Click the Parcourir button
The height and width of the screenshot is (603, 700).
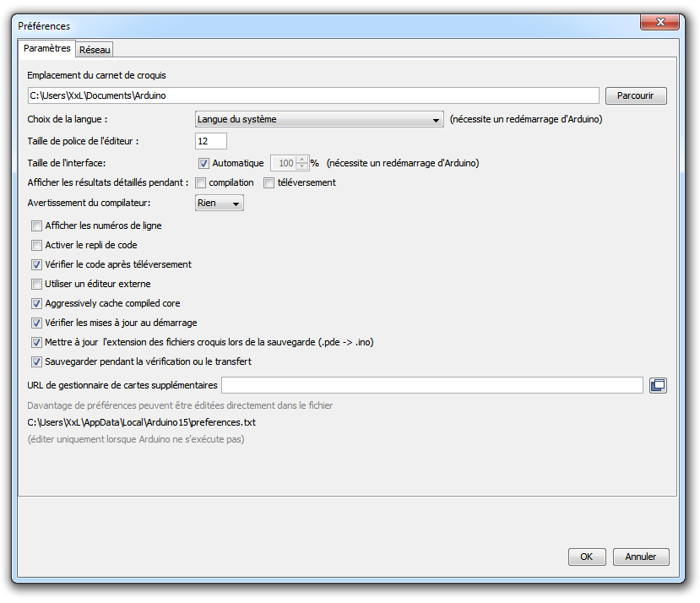(x=636, y=95)
